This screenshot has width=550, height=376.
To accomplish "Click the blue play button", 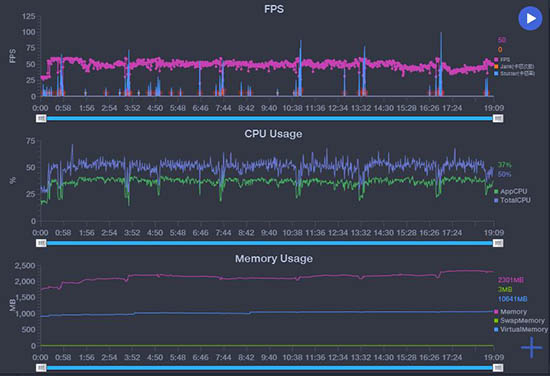I will [x=530, y=18].
